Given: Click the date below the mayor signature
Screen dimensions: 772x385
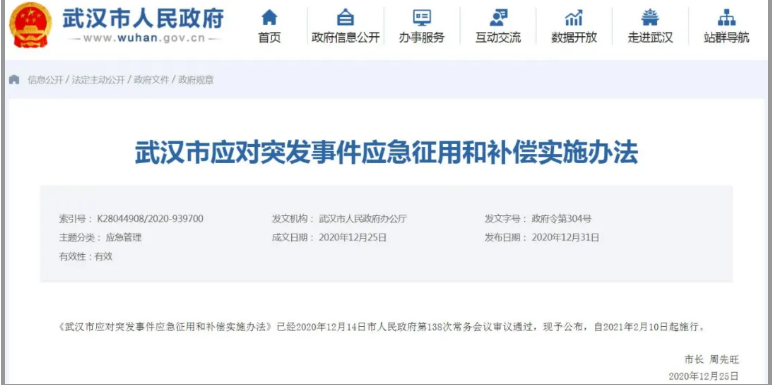Looking at the screenshot, I should [x=704, y=376].
